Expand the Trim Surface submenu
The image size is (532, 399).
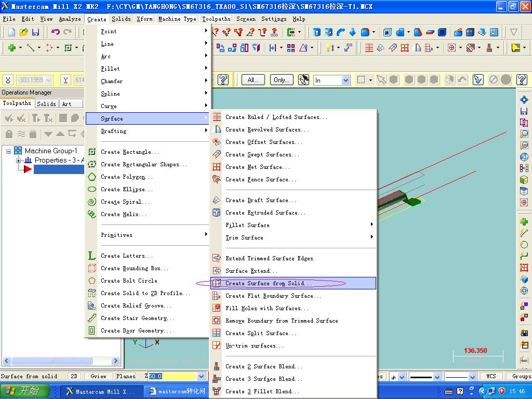pyautogui.click(x=294, y=238)
